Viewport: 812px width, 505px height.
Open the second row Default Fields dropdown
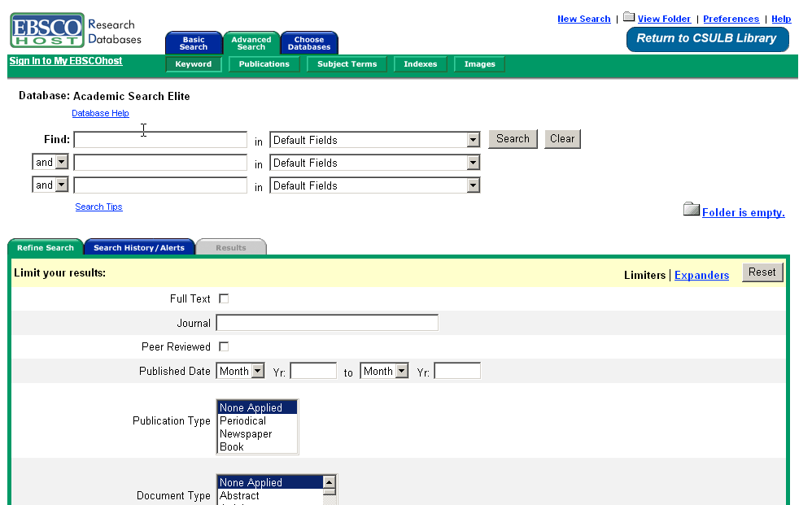click(x=375, y=163)
